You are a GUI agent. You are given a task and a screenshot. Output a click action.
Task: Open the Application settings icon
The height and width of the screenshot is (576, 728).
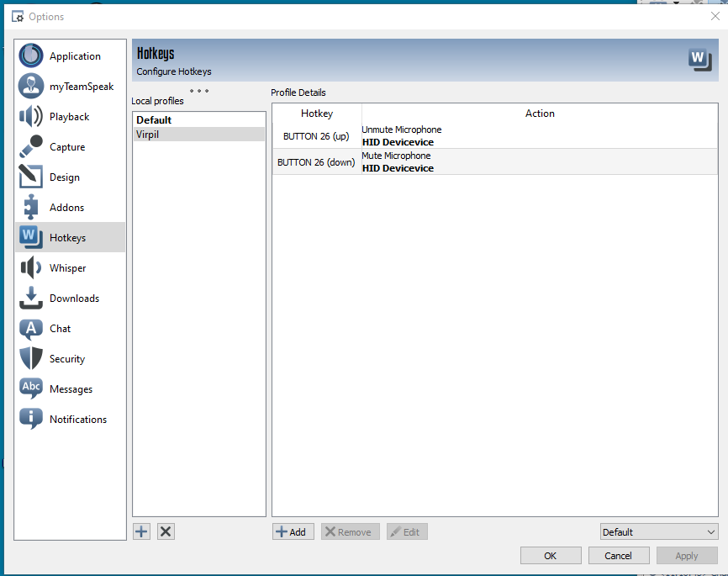click(31, 55)
